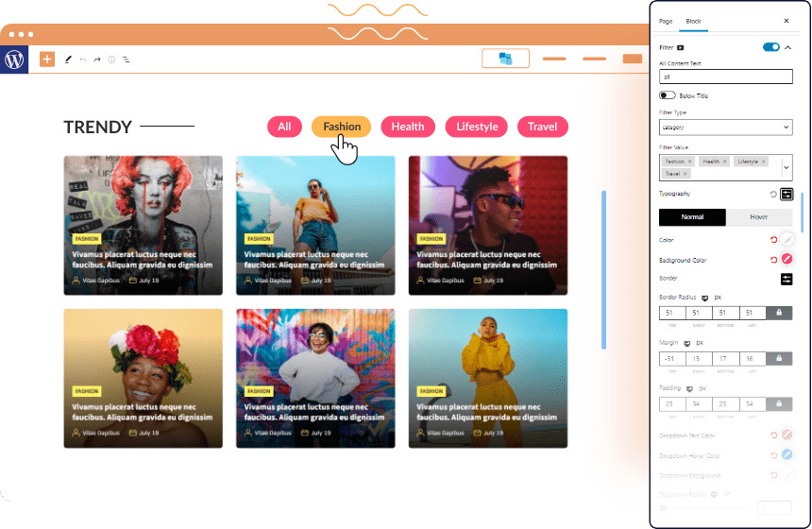The image size is (812, 529).
Task: Click the Border Radius top value field
Action: tap(672, 313)
